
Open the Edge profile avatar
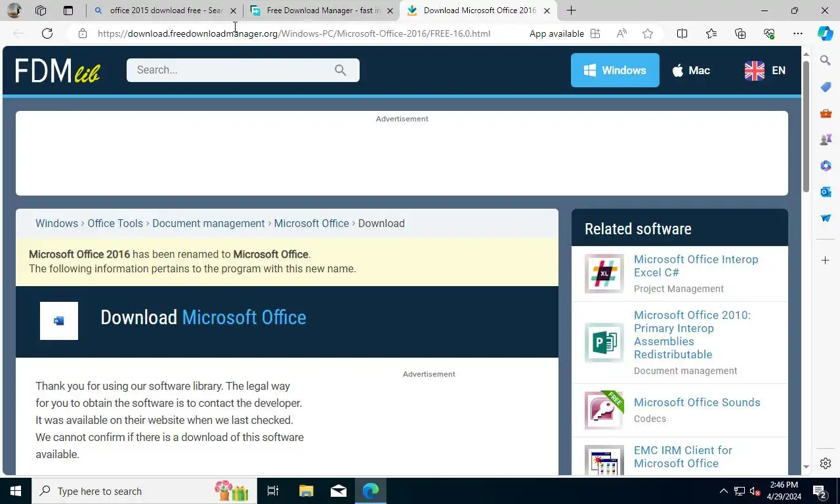pos(14,10)
